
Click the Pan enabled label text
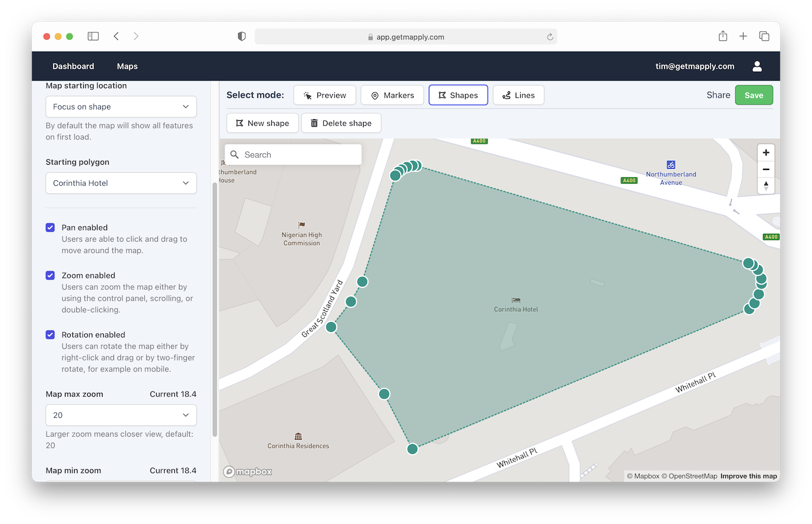pos(84,228)
